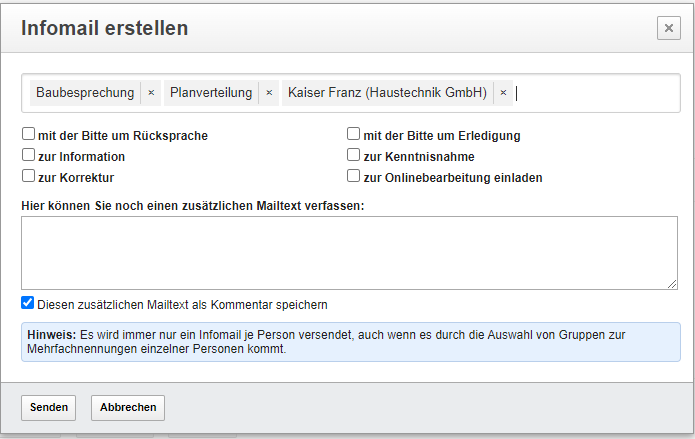Click the Baubesprechung tag label
695x439 pixels.
pos(85,93)
